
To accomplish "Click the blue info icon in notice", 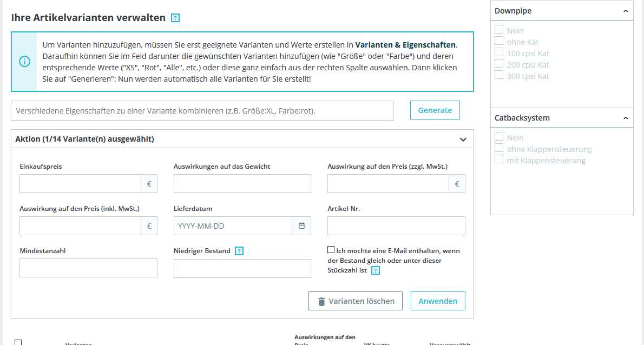I will coord(24,62).
